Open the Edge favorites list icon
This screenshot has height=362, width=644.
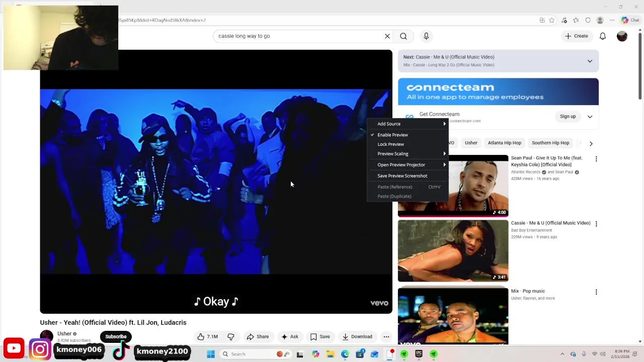576,20
